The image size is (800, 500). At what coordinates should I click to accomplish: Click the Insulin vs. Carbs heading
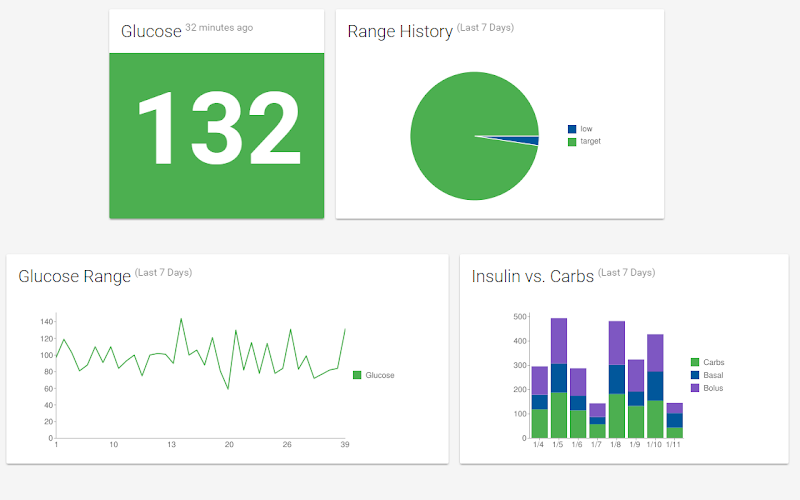(533, 276)
